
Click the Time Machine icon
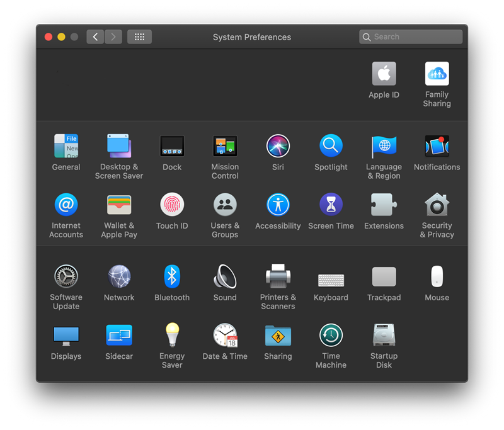click(x=331, y=335)
